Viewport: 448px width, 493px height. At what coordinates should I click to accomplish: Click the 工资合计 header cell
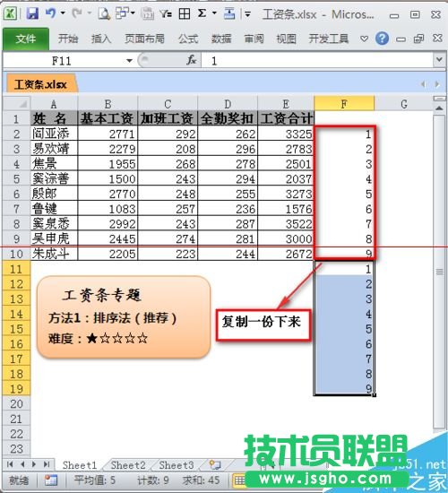point(286,118)
